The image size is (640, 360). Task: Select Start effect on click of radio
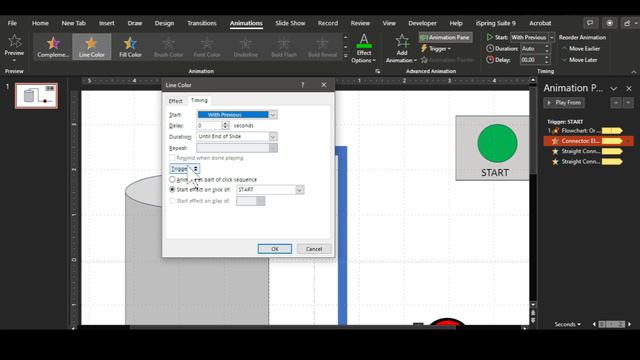172,189
